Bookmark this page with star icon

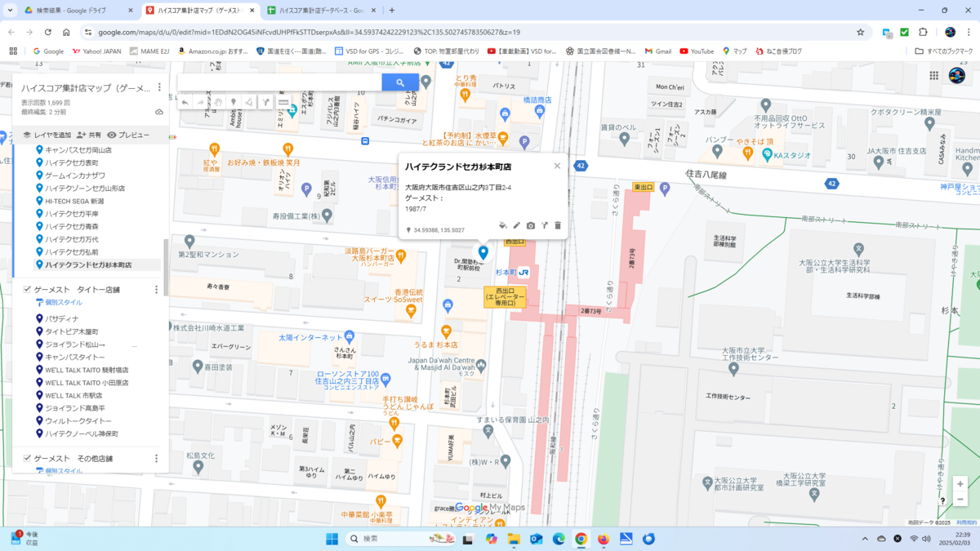pyautogui.click(x=860, y=32)
